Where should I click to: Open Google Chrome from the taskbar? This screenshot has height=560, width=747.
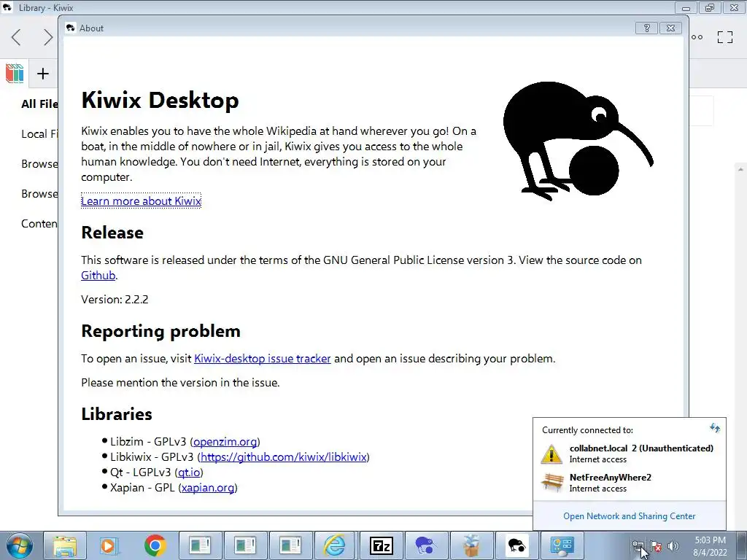[x=155, y=545]
